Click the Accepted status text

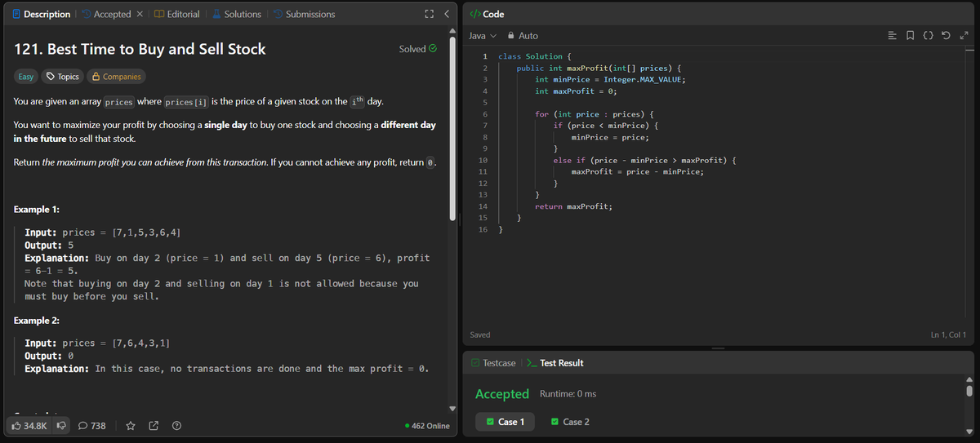(x=502, y=394)
